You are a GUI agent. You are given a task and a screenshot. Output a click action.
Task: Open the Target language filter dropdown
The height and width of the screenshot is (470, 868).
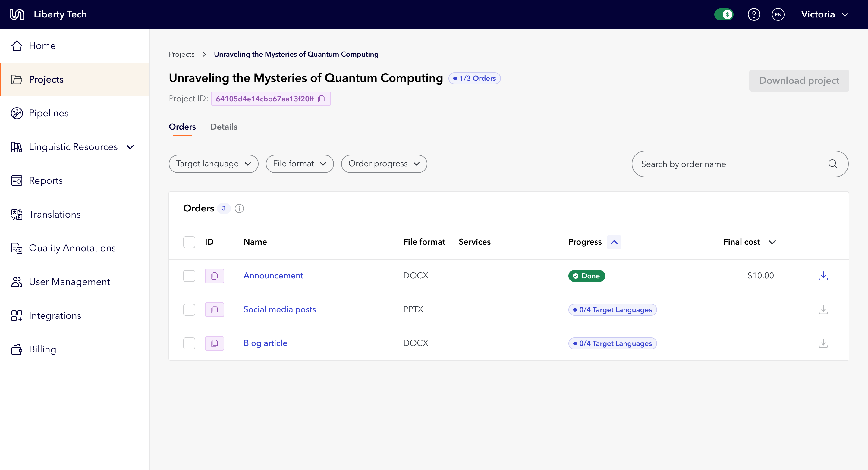(x=213, y=164)
